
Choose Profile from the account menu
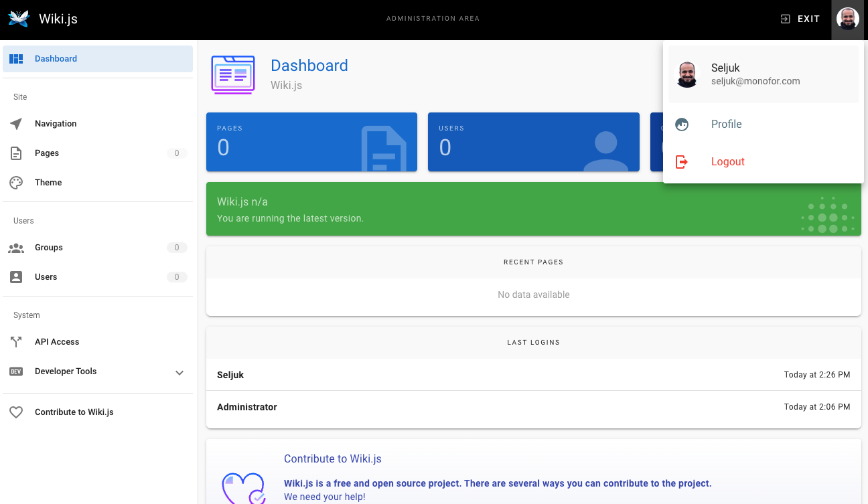tap(726, 124)
